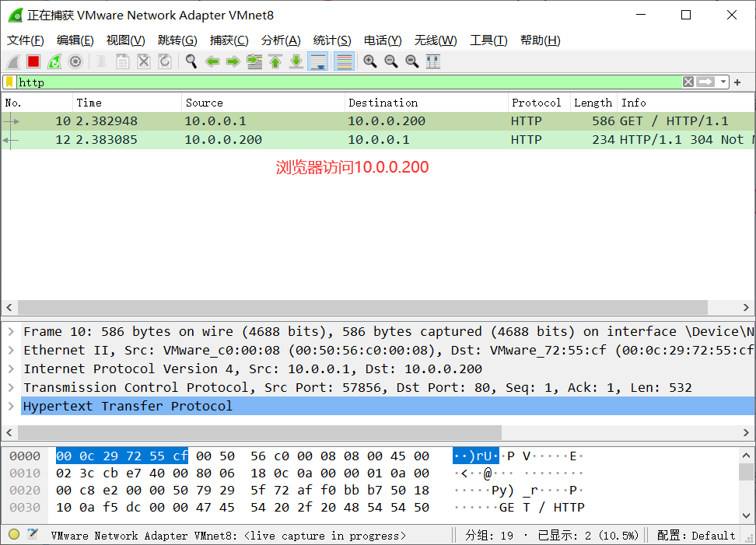Open the 跳转(G) menu

click(177, 40)
